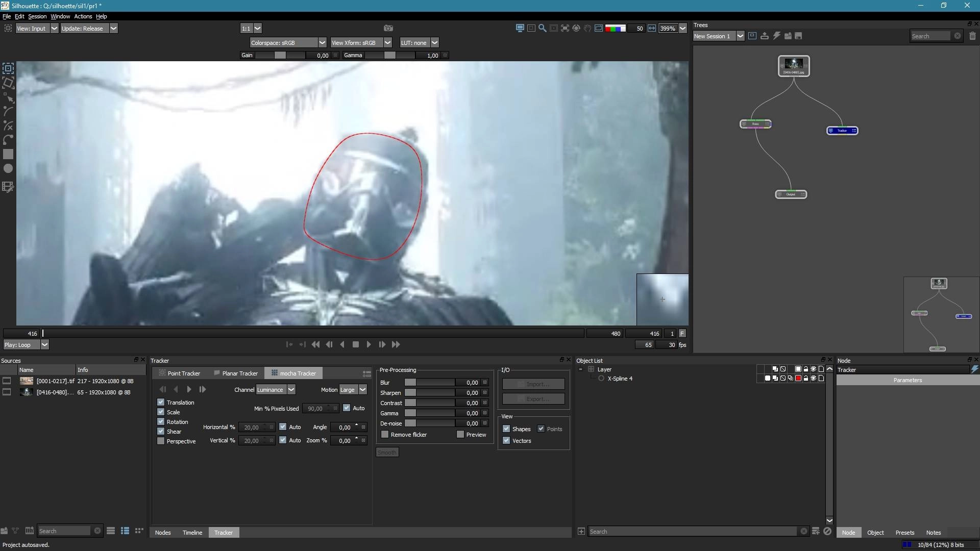The image size is (980, 551).
Task: Switch to the Timeline tab
Action: [192, 533]
